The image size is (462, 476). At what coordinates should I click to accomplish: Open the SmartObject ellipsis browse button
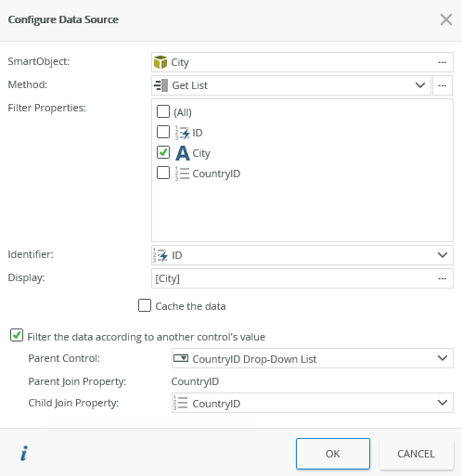pyautogui.click(x=442, y=62)
